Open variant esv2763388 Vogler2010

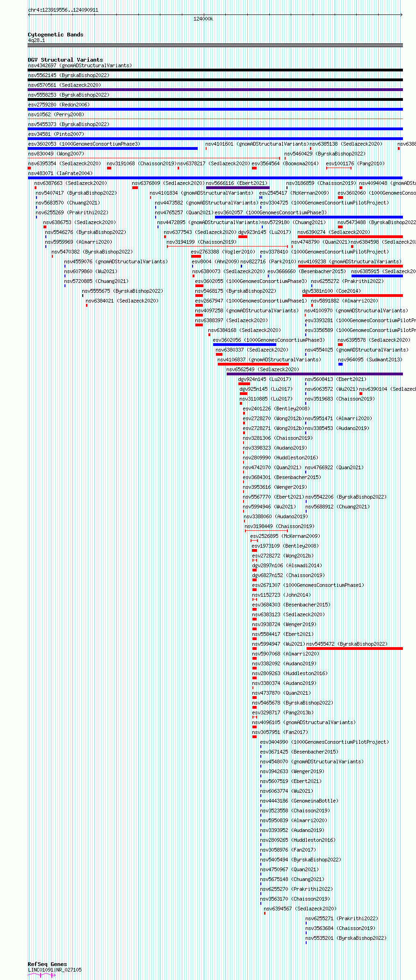(223, 252)
